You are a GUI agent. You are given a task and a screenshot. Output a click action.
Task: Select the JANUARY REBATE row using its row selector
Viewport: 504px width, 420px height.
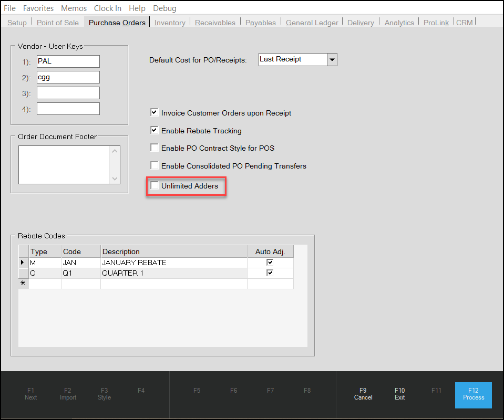[x=24, y=262]
